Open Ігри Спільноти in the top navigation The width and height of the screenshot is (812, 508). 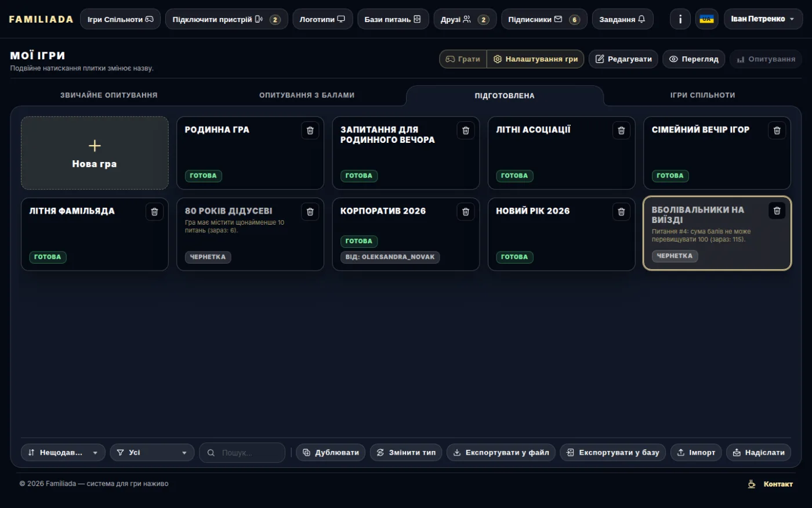pyautogui.click(x=121, y=19)
